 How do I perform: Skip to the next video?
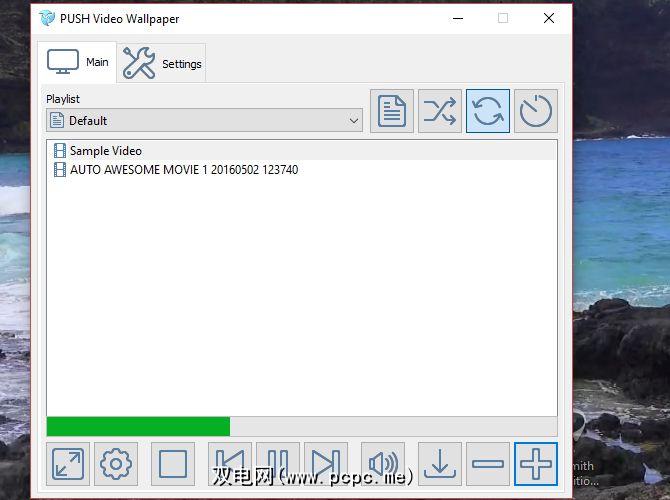[326, 464]
